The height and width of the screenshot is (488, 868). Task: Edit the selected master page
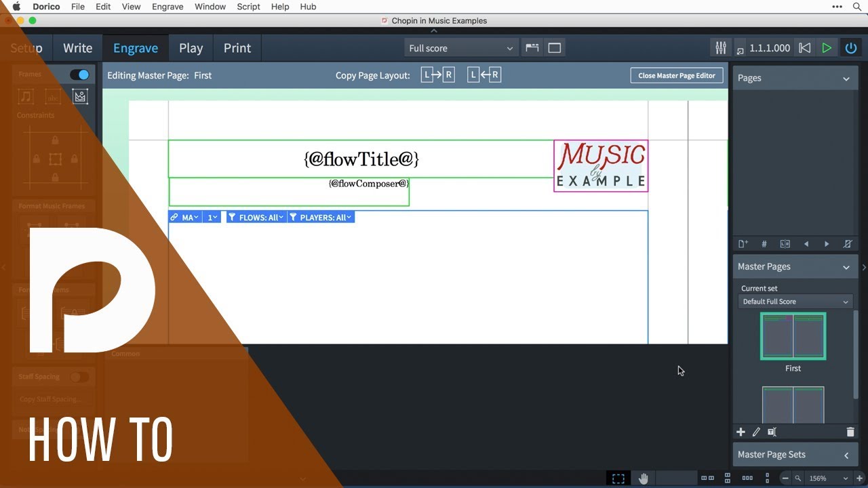pos(756,432)
